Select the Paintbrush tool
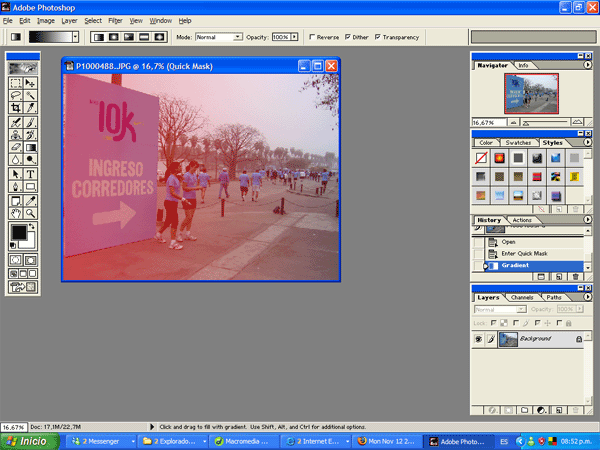600x450 pixels. click(x=30, y=122)
